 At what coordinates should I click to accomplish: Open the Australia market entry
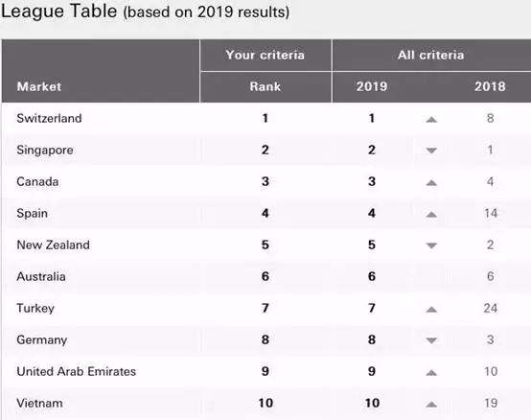coord(41,277)
